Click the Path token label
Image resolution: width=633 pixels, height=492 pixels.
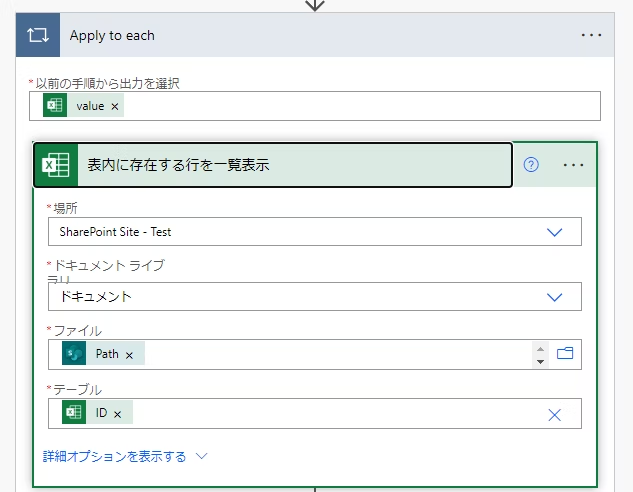pos(107,354)
